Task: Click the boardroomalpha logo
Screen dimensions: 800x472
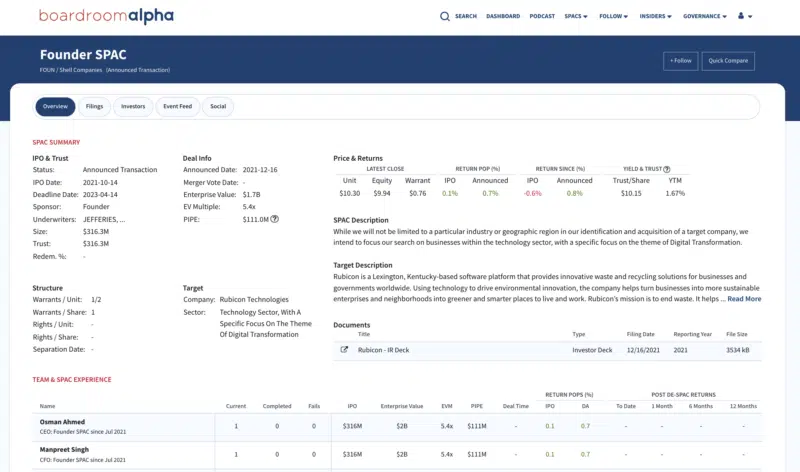Action: (106, 16)
